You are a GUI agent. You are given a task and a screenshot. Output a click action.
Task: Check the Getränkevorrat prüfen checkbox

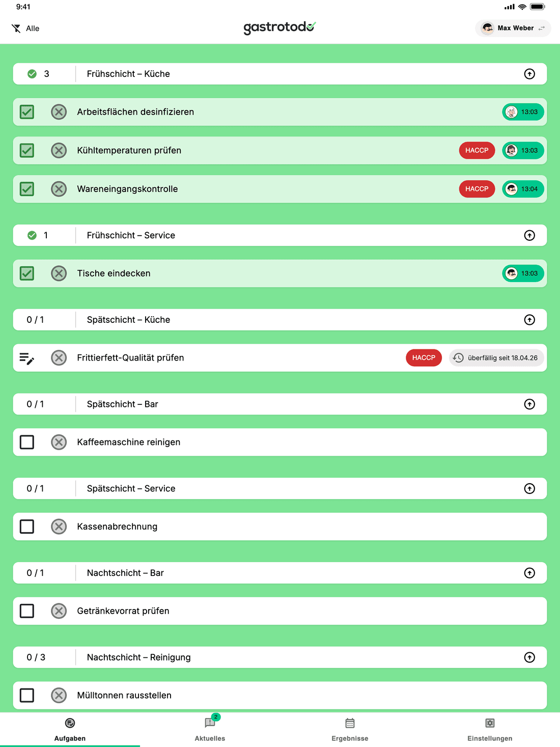point(27,611)
